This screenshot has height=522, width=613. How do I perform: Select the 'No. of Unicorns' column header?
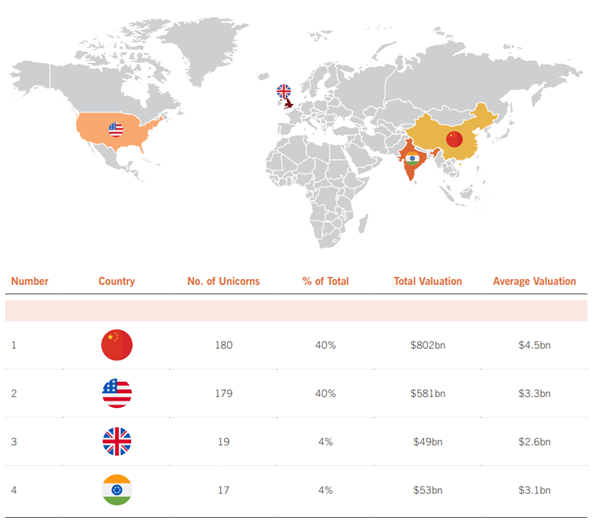point(223,281)
